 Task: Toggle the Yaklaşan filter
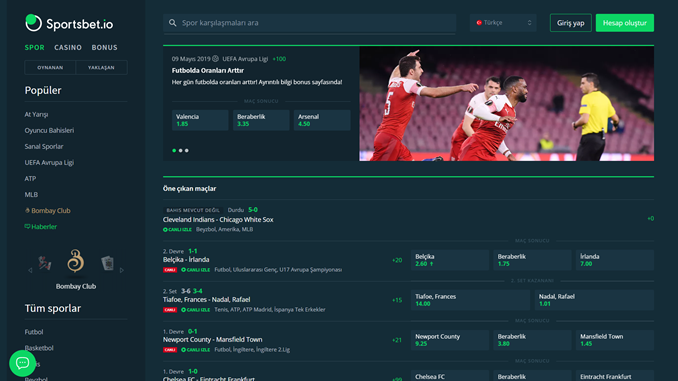tap(101, 67)
